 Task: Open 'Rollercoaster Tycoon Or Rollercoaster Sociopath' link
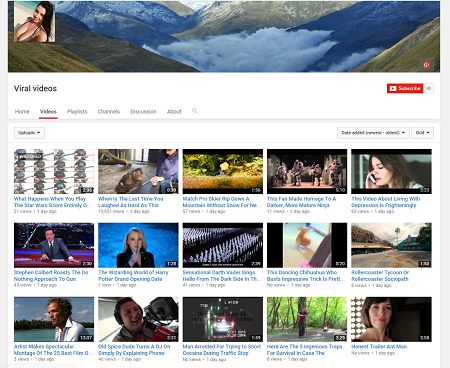380,276
